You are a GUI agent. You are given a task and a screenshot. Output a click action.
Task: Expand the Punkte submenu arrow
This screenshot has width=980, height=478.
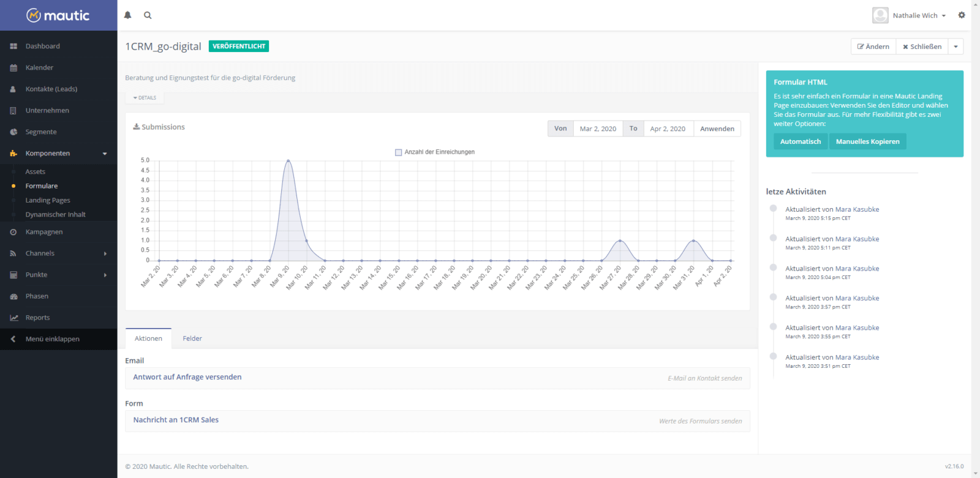[x=105, y=275]
